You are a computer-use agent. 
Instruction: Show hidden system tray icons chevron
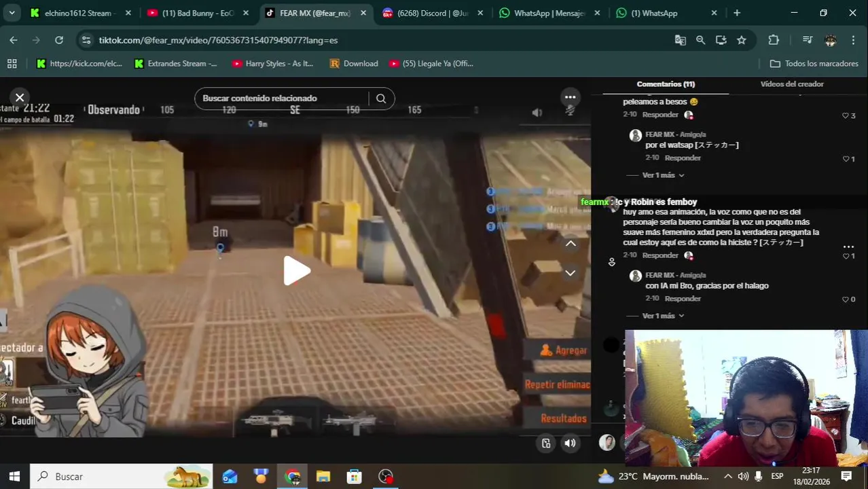pos(727,476)
